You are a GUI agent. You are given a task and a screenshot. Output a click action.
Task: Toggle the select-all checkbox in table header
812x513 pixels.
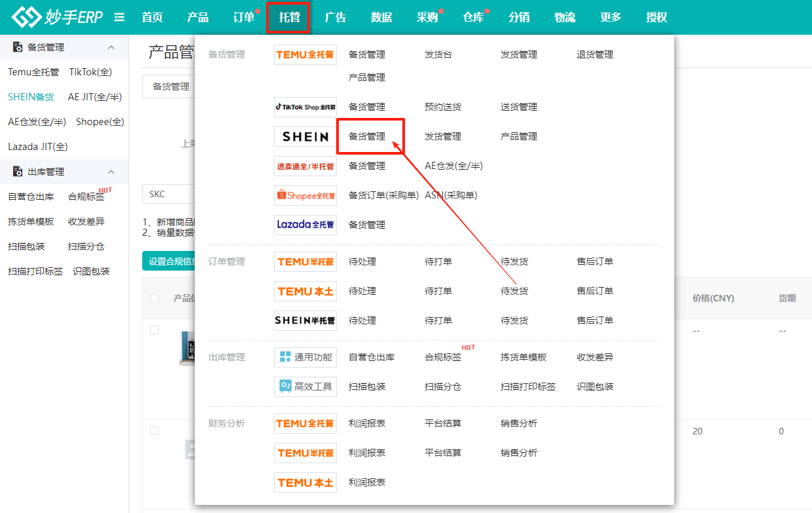click(154, 298)
